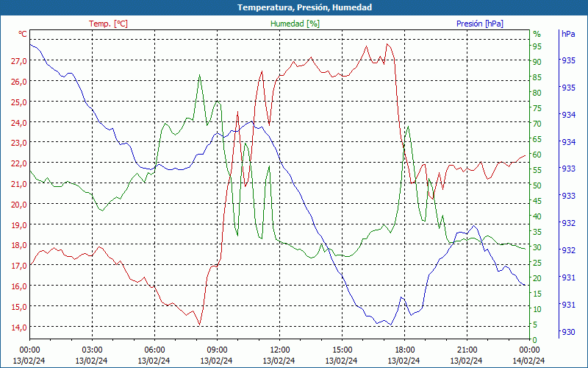Click the 14/02/24 date label

pyautogui.click(x=528, y=361)
